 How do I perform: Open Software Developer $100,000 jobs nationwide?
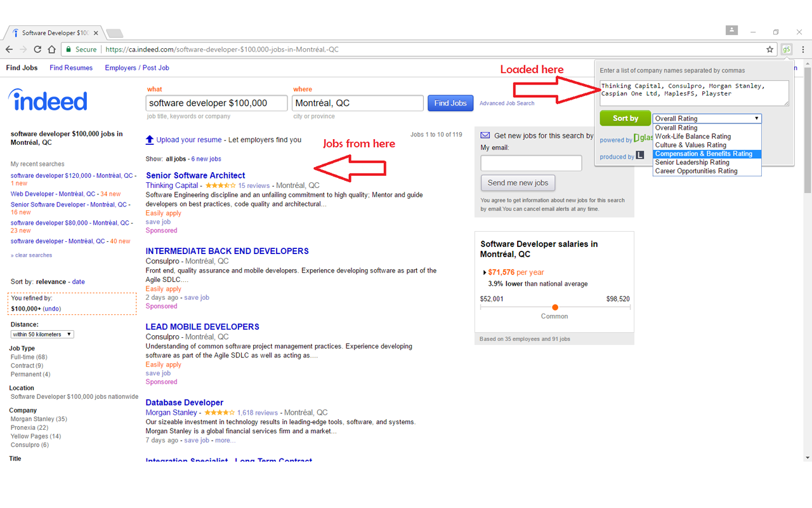74,397
